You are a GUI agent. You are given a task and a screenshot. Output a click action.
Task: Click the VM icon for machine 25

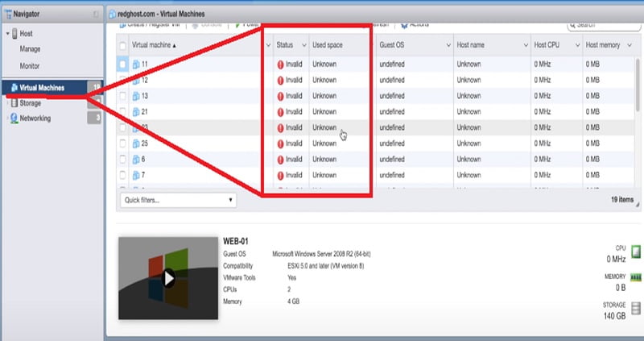[136, 143]
